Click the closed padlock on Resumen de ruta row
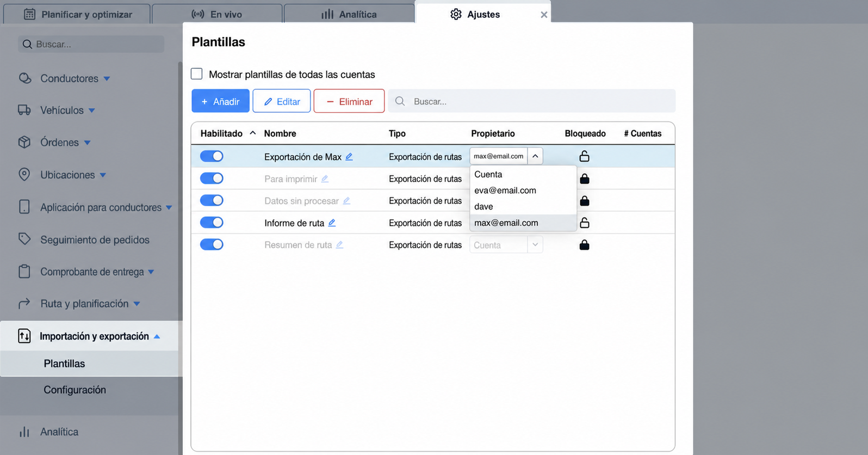Viewport: 868px width, 455px height. click(x=585, y=245)
